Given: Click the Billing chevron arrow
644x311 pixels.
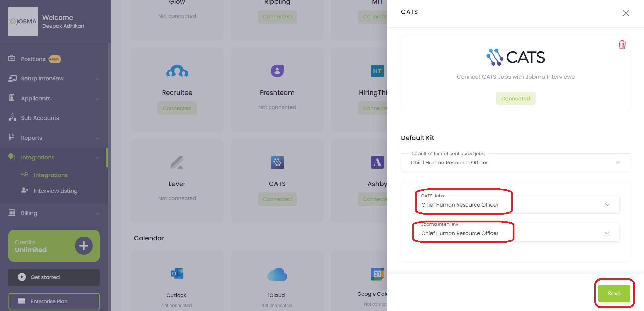Looking at the screenshot, I should click(98, 213).
